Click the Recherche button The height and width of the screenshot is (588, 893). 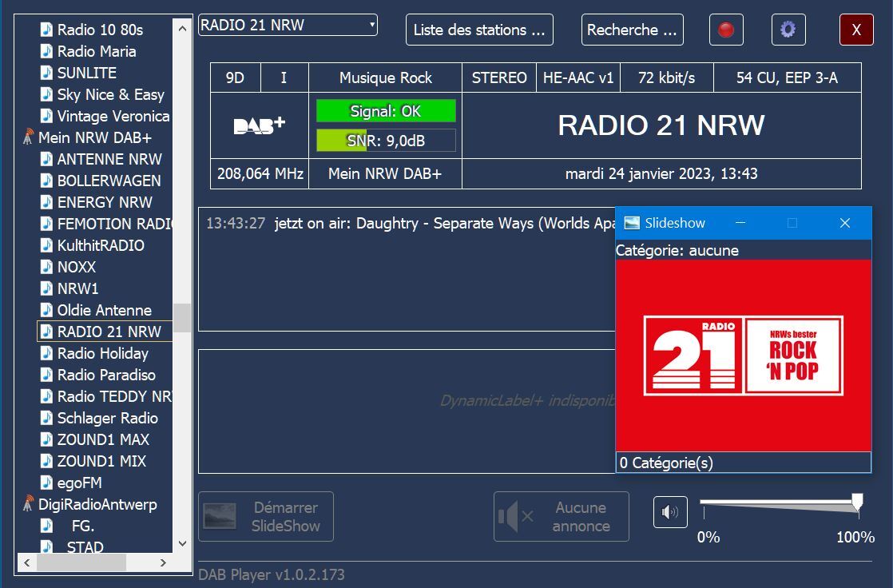click(632, 30)
